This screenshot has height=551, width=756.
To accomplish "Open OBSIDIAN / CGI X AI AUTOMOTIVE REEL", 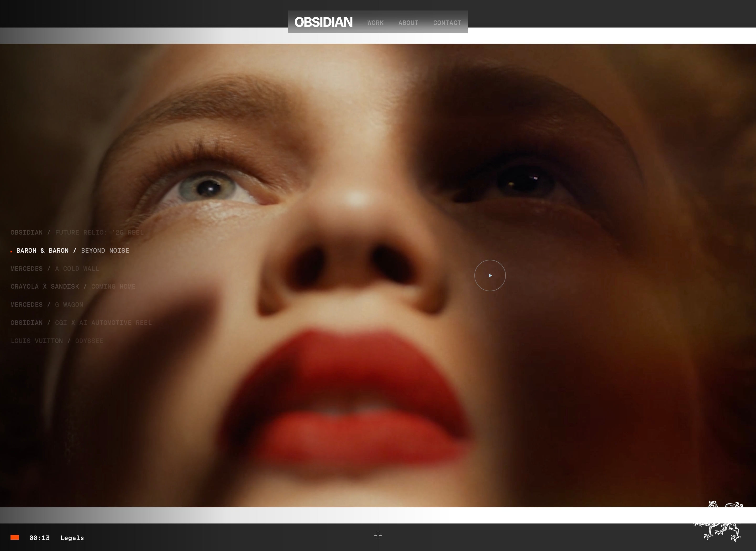I will click(x=81, y=323).
